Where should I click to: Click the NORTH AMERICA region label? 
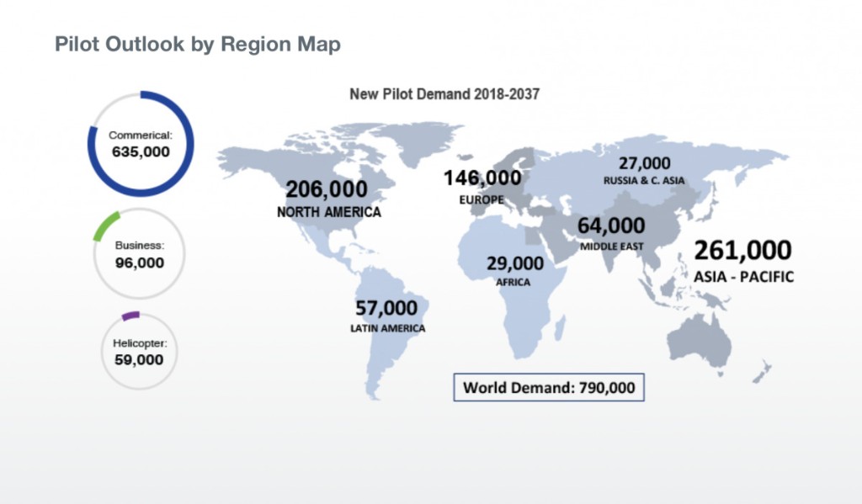pos(328,212)
